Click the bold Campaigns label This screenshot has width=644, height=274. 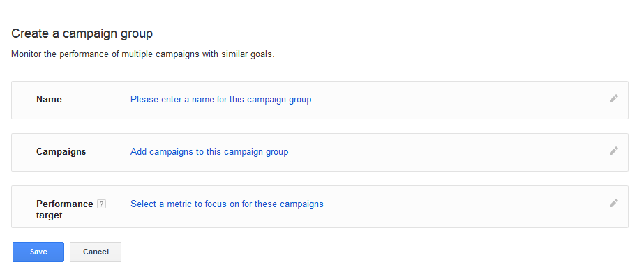coord(61,152)
